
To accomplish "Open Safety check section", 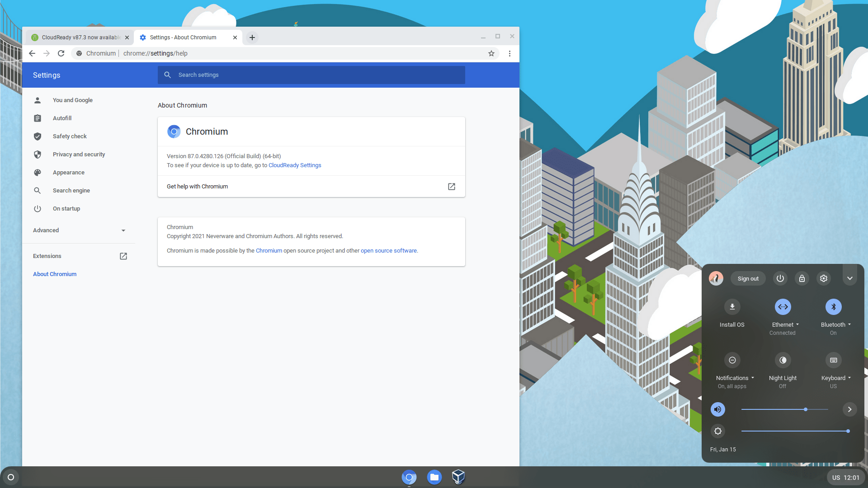I will pyautogui.click(x=70, y=136).
